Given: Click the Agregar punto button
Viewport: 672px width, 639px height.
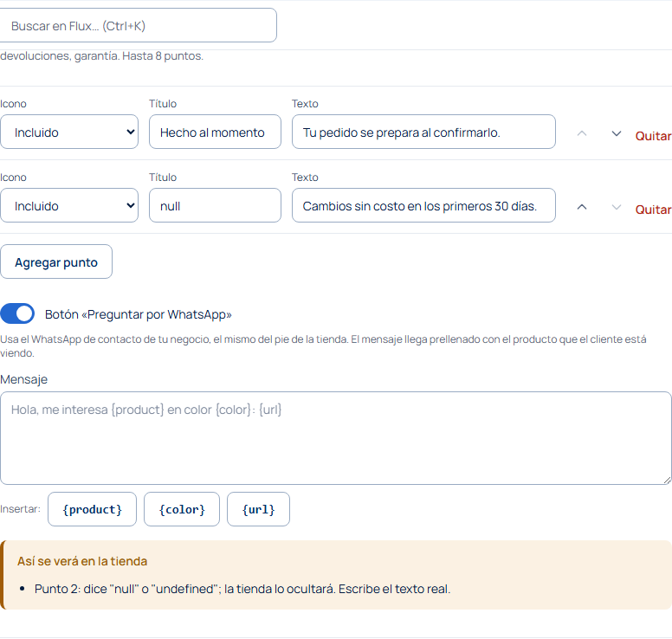Looking at the screenshot, I should tap(56, 261).
